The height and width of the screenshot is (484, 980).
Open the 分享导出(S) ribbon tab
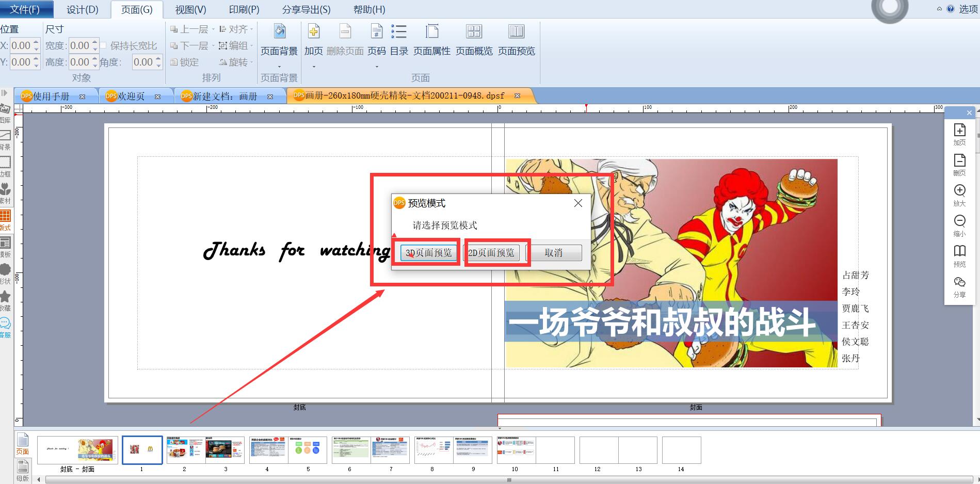[x=306, y=9]
